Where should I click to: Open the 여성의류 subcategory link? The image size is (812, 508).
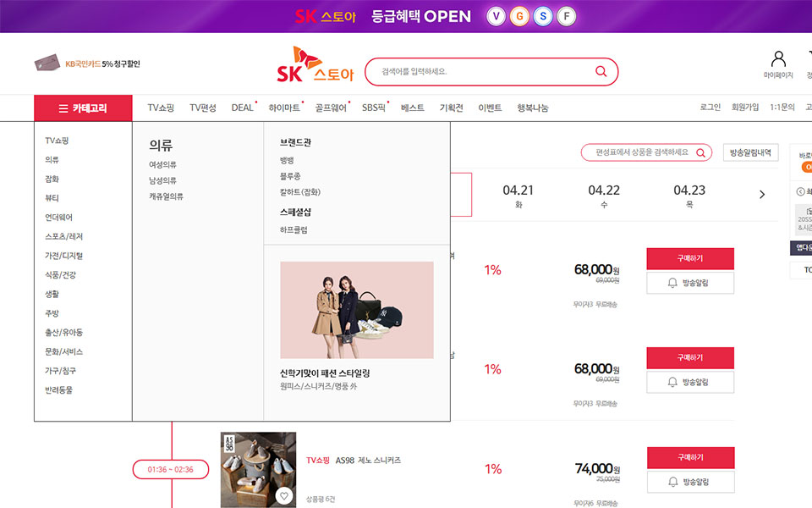tap(162, 164)
